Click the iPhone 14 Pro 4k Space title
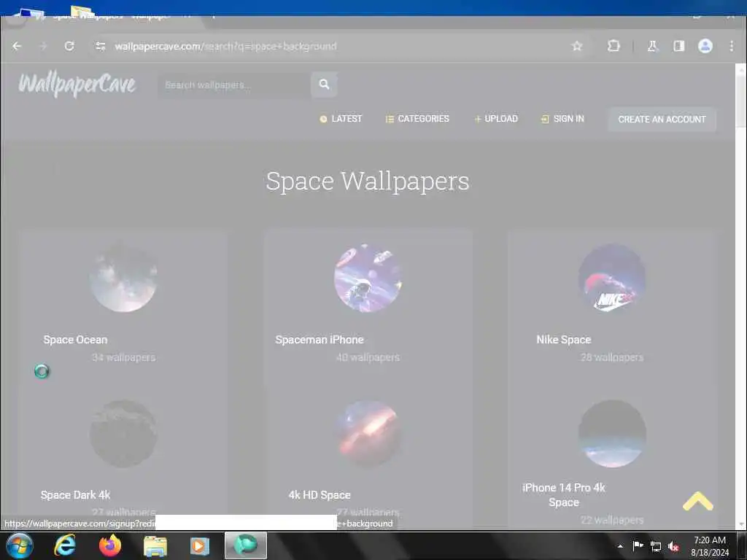 [564, 495]
